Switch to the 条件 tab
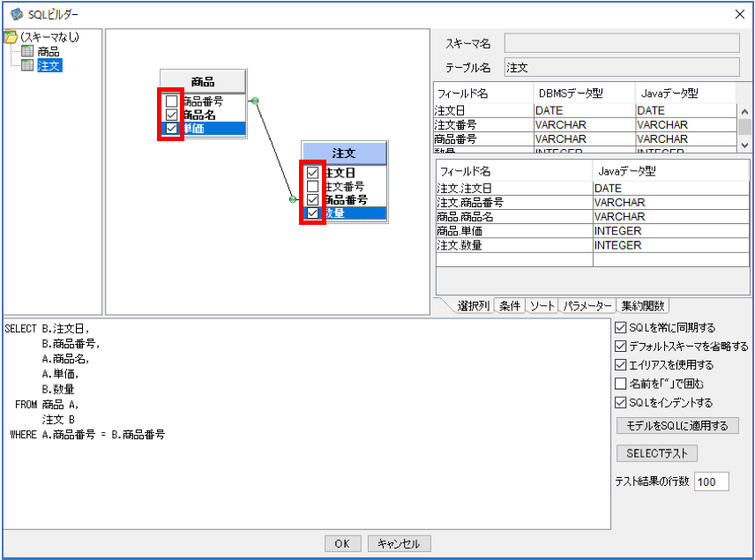 click(510, 306)
